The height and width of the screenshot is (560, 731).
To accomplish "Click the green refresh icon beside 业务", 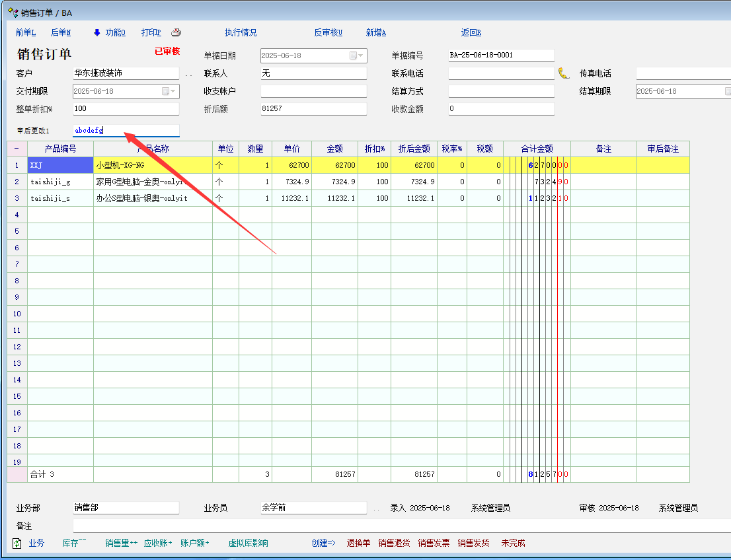I will 17,543.
